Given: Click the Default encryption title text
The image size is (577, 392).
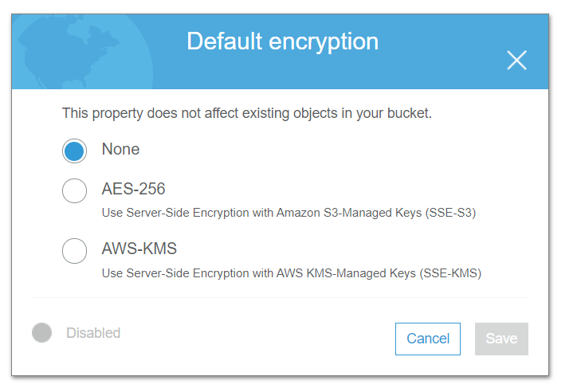Looking at the screenshot, I should (282, 41).
